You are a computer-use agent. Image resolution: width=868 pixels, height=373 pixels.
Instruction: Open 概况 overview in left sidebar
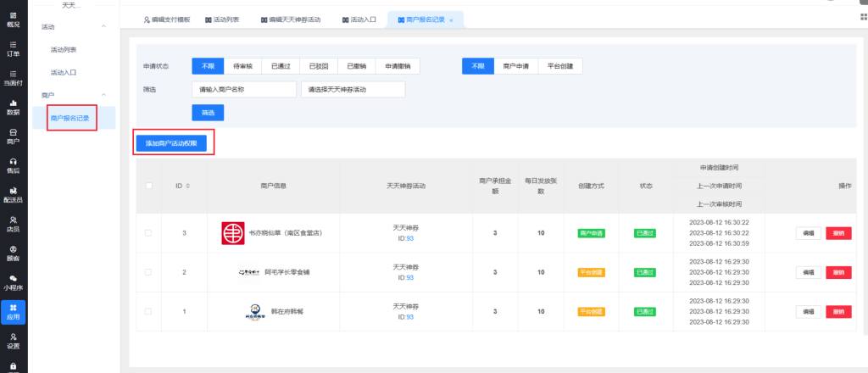pyautogui.click(x=14, y=19)
